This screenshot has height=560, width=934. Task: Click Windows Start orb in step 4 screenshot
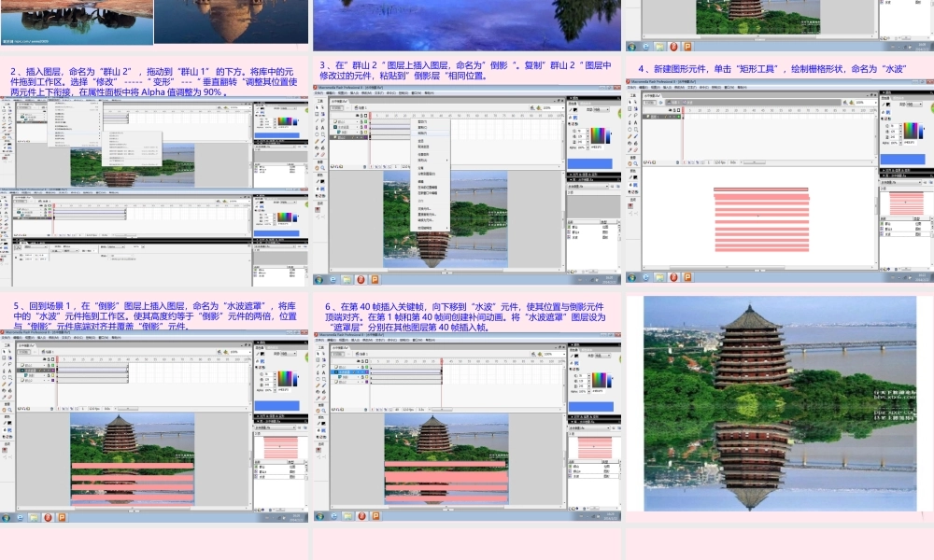631,276
